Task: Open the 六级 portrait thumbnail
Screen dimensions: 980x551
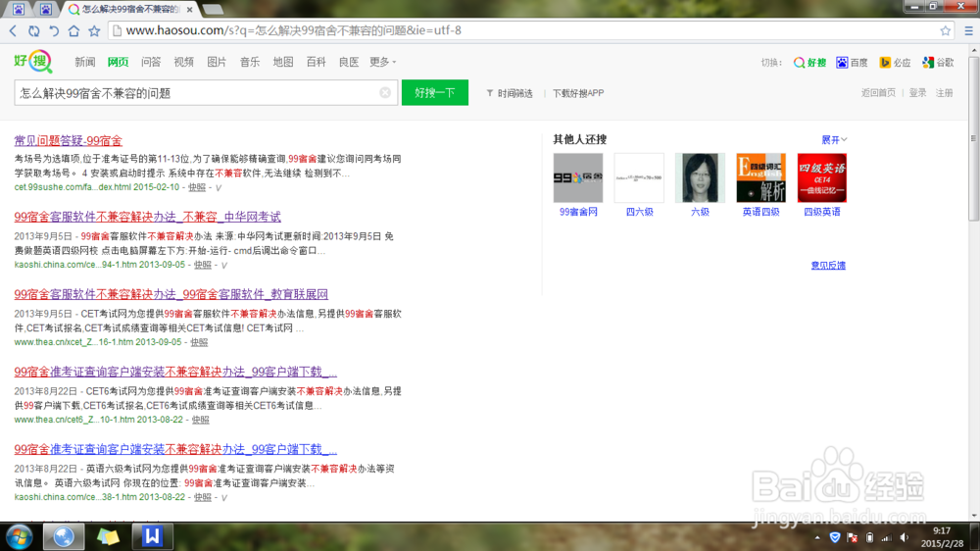Action: click(700, 177)
